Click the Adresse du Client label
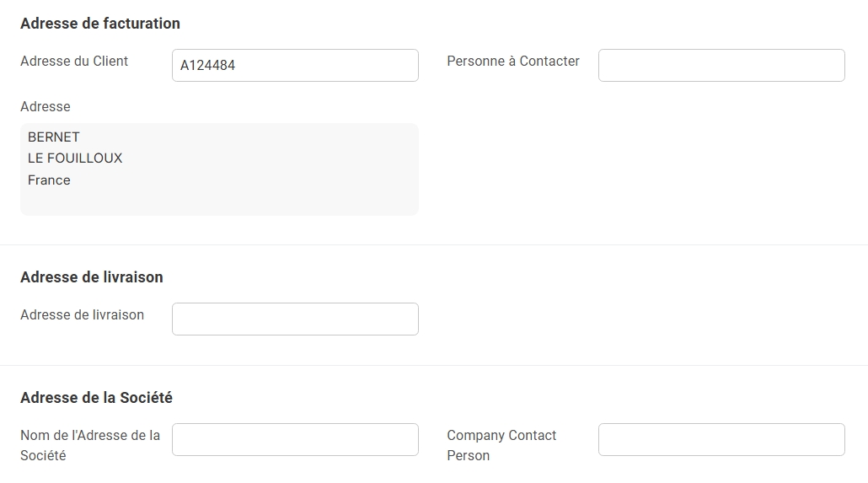Image resolution: width=868 pixels, height=483 pixels. [x=74, y=61]
